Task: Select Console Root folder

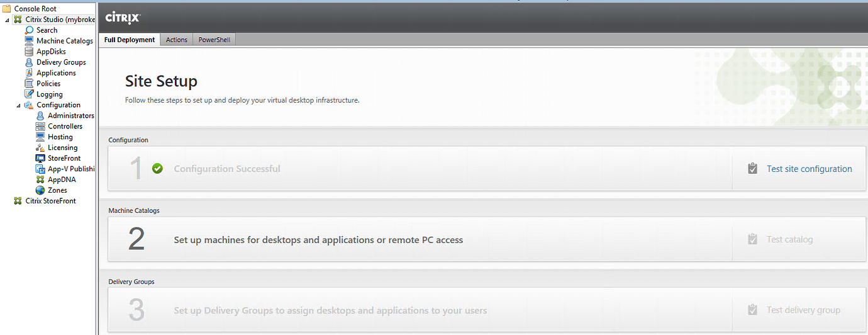Action: pos(35,9)
